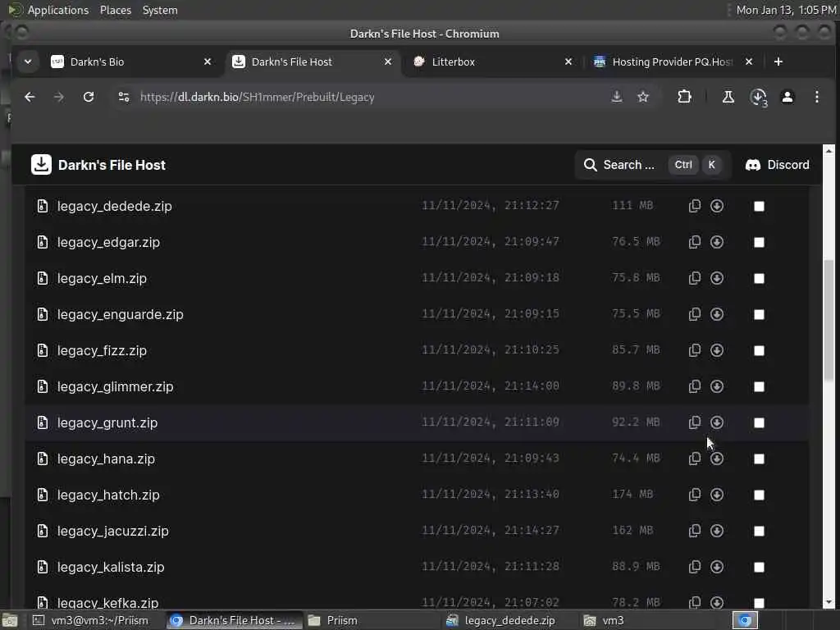Open the Applications menu
The width and height of the screenshot is (840, 630).
point(58,10)
